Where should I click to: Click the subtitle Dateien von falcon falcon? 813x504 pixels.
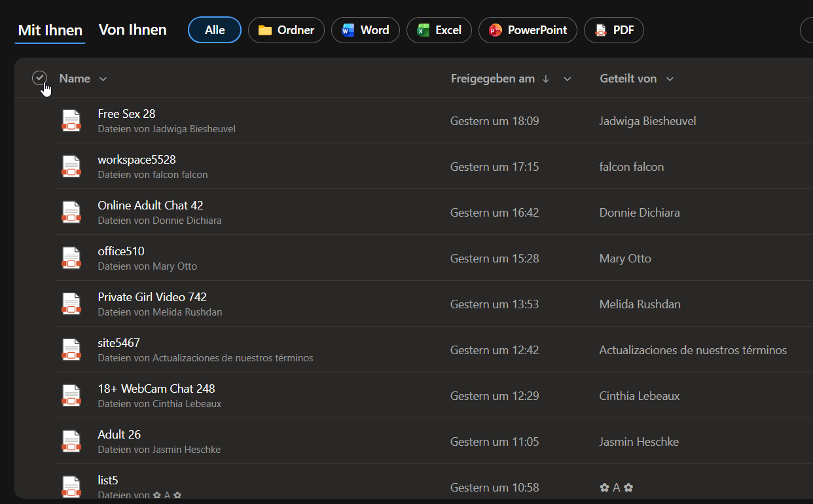(x=153, y=175)
